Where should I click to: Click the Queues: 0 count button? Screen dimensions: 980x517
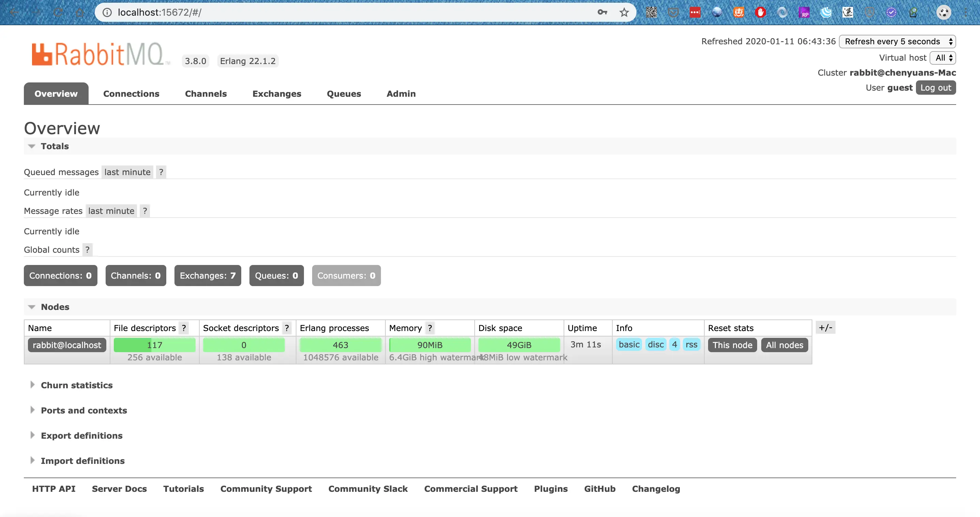[277, 276]
